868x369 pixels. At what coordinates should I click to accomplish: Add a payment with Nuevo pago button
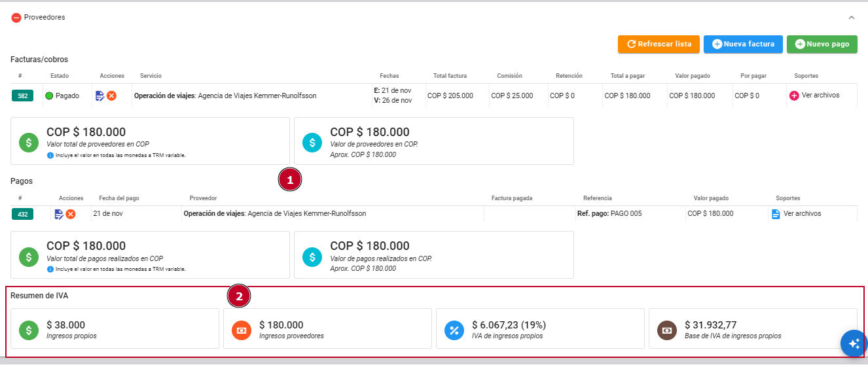[822, 44]
